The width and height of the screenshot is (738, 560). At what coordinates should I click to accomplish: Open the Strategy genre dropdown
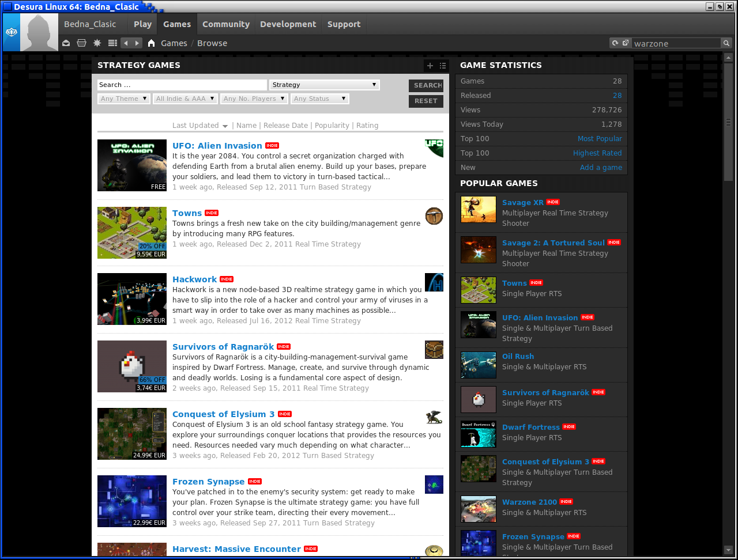pyautogui.click(x=325, y=85)
